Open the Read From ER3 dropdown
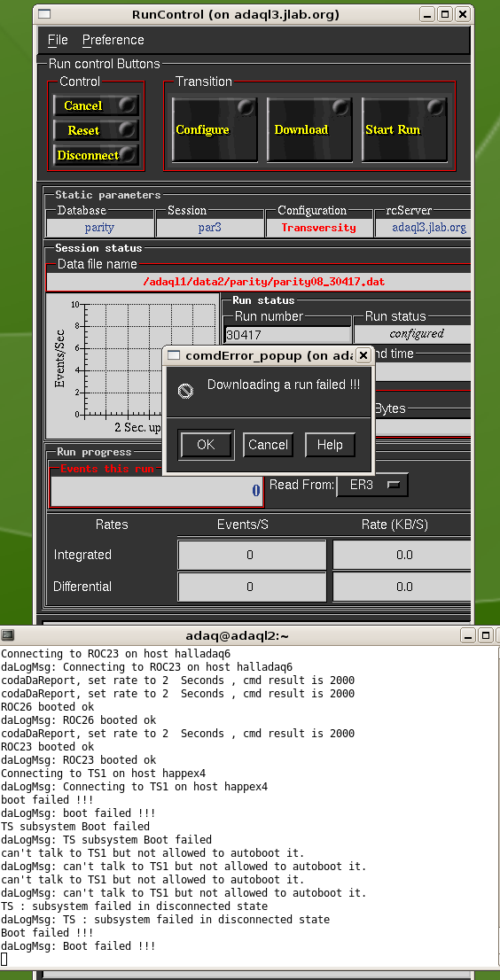500x980 pixels. tap(372, 485)
